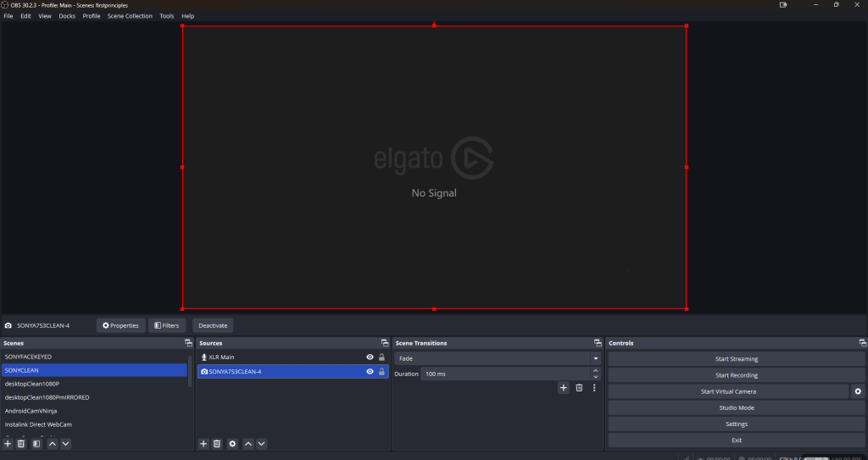Open virtual camera settings gear icon
This screenshot has width=868, height=460.
[x=858, y=391]
